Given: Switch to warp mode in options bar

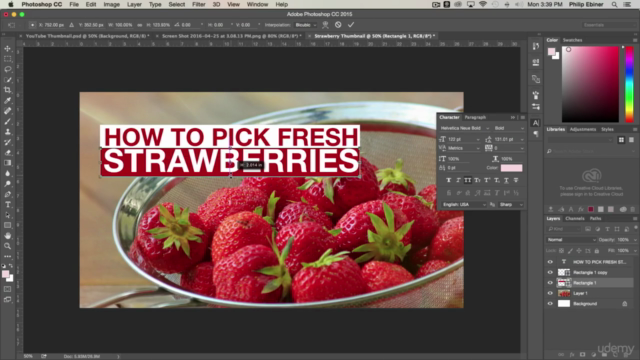Looking at the screenshot, I should [325, 25].
